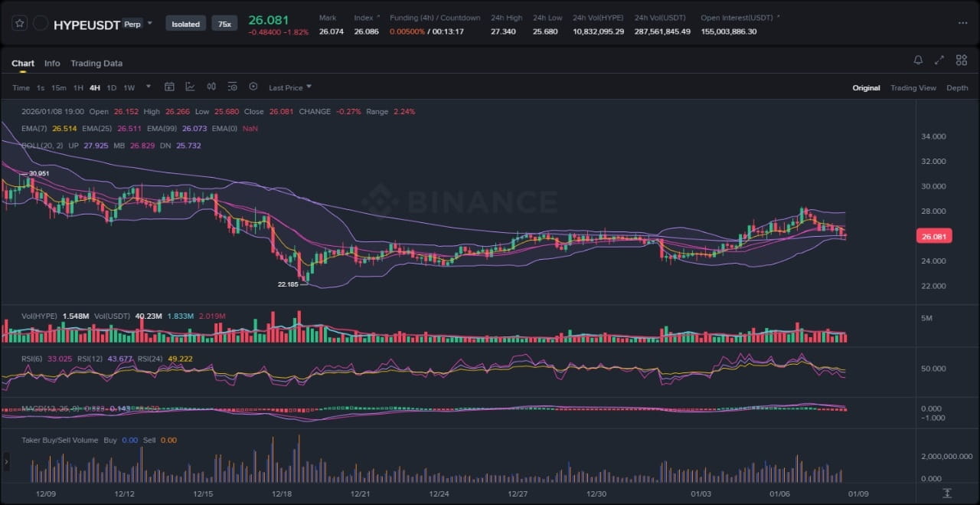Open the Trading Data tab
This screenshot has height=505, width=980.
pyautogui.click(x=96, y=64)
